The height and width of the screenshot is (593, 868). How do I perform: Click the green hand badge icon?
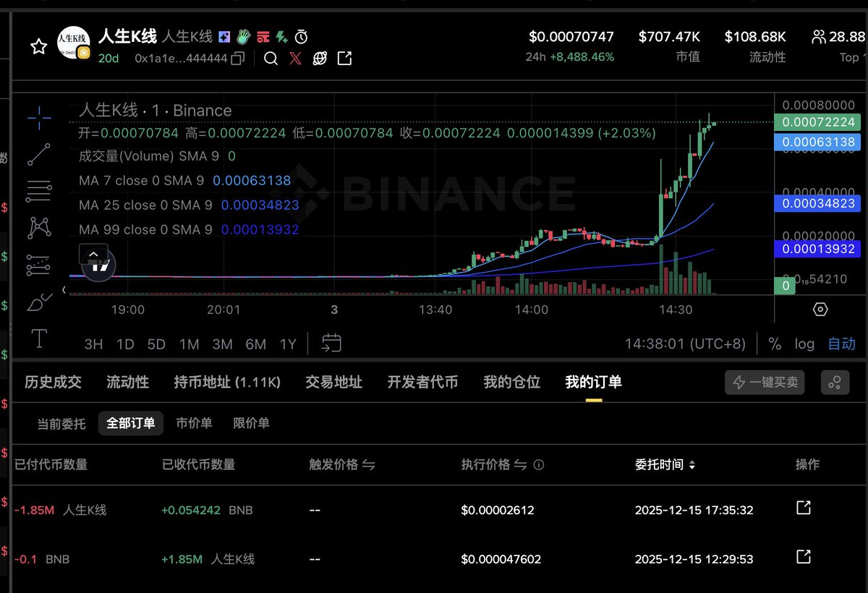coord(244,36)
